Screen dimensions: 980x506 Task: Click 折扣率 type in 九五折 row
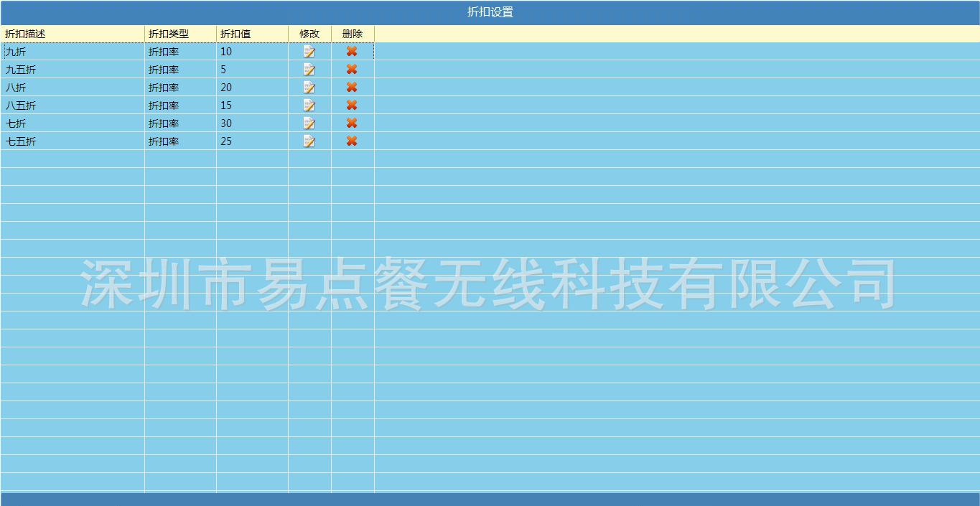tap(180, 70)
